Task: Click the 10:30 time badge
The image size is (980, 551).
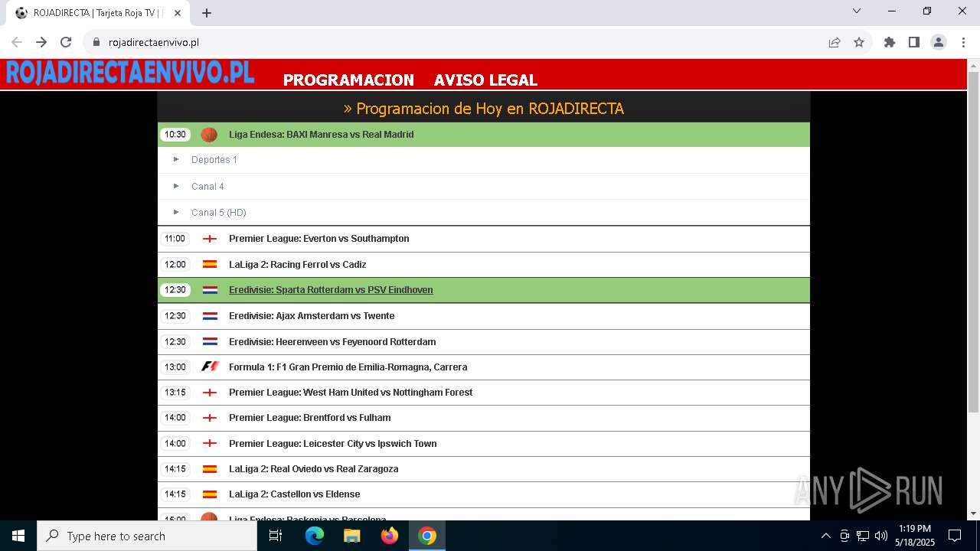Action: click(175, 135)
